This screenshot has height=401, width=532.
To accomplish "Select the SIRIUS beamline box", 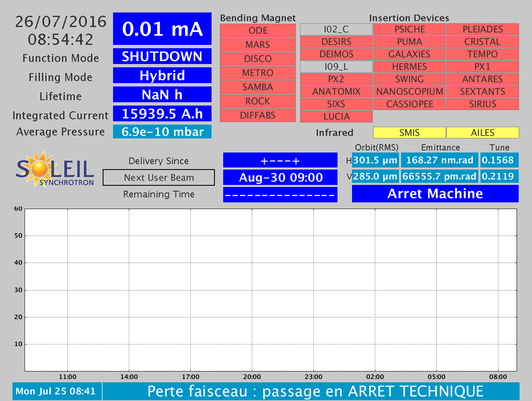I will pyautogui.click(x=483, y=104).
